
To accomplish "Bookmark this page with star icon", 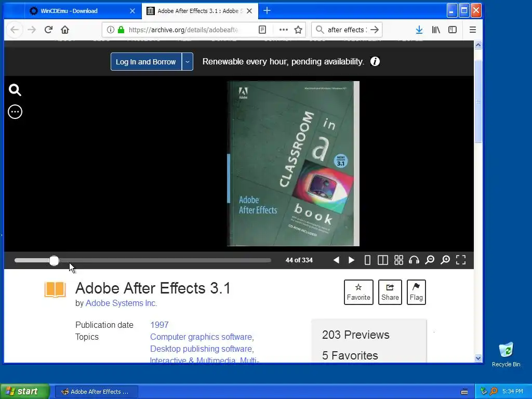I will (x=298, y=30).
